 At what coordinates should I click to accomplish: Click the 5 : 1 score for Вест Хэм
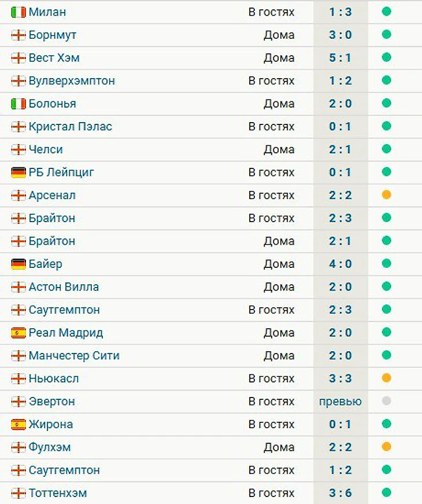click(340, 57)
